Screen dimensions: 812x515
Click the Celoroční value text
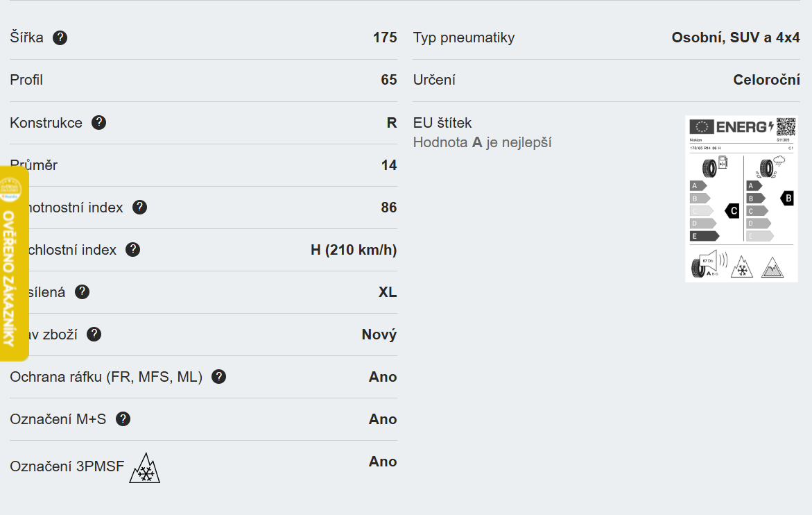pyautogui.click(x=766, y=80)
